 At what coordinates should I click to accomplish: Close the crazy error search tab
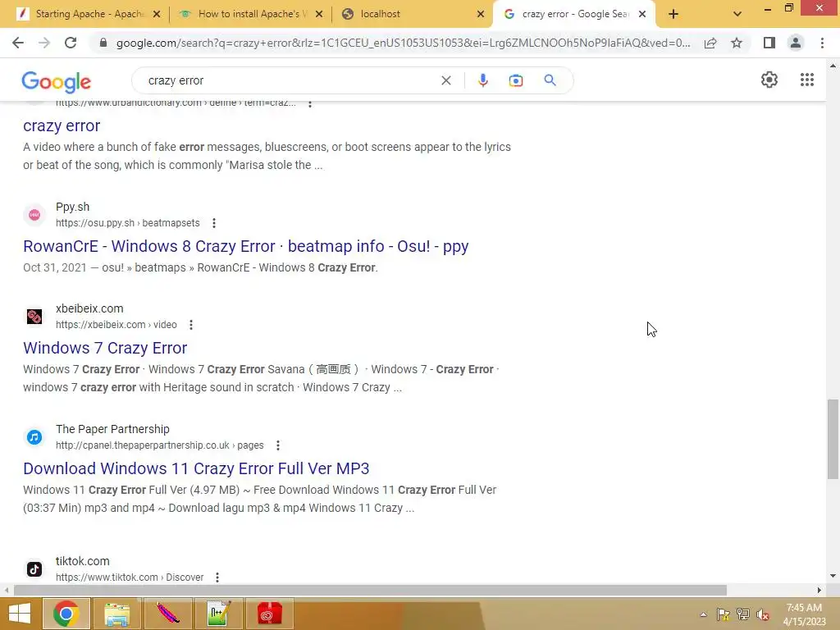(x=642, y=15)
